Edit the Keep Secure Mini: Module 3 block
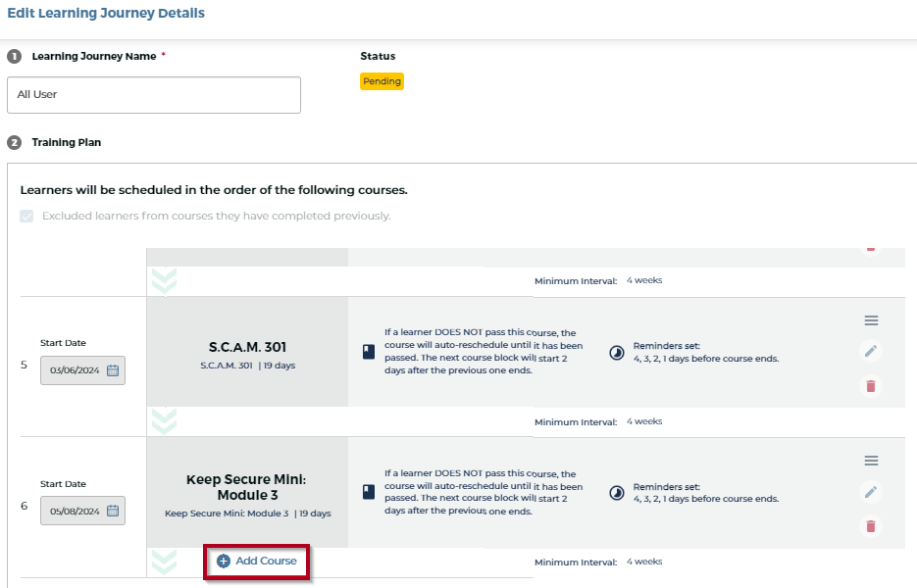917x588 pixels. pos(871,492)
